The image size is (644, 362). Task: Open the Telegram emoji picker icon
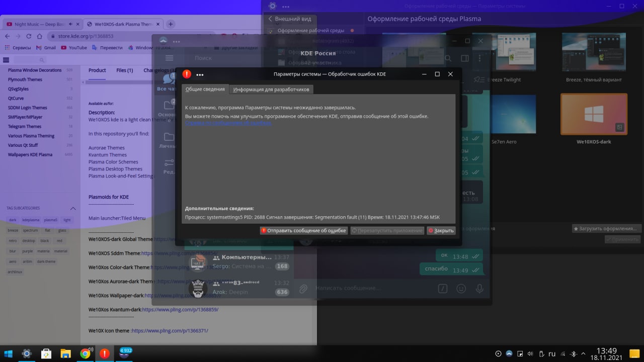click(x=461, y=289)
